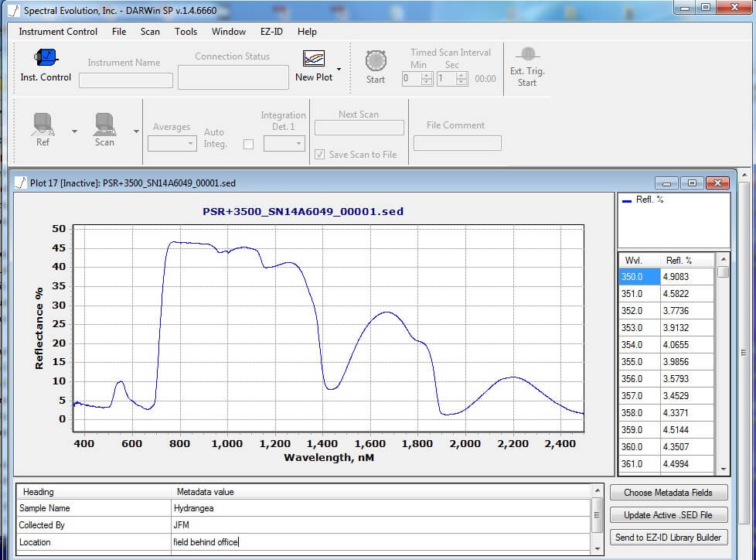The height and width of the screenshot is (560, 756).
Task: Click the Refl. % blue legend swatch
Action: click(627, 200)
